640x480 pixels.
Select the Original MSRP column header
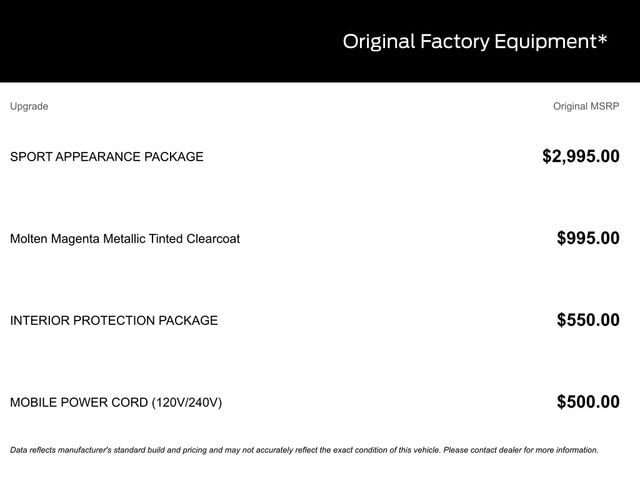click(x=586, y=106)
